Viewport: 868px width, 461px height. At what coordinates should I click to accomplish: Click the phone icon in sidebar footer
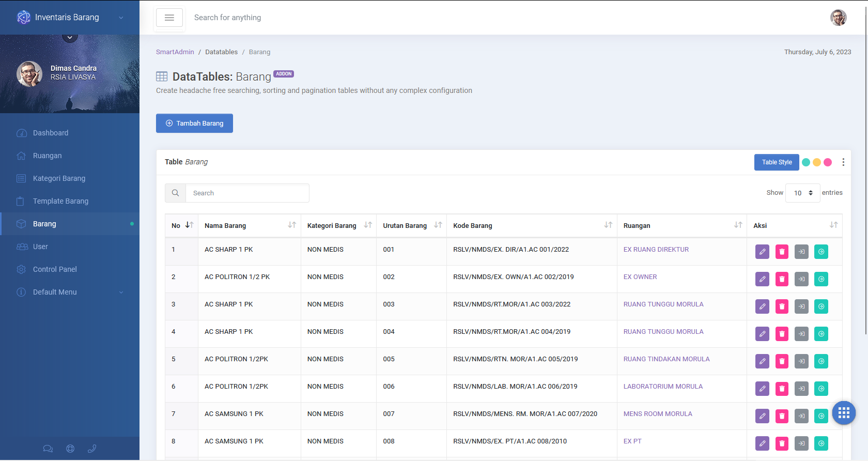(x=92, y=449)
